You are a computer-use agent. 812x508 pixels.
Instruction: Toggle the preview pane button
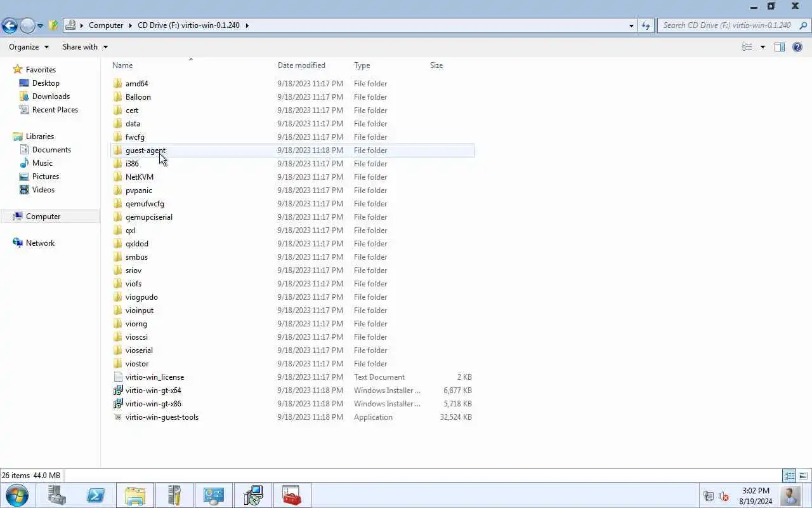pyautogui.click(x=780, y=47)
